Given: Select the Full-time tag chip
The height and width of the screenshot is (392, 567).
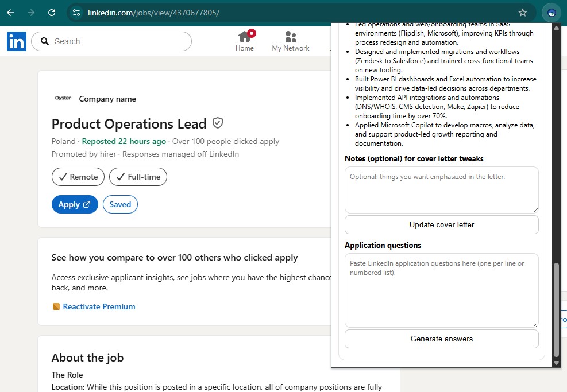Looking at the screenshot, I should pyautogui.click(x=138, y=177).
